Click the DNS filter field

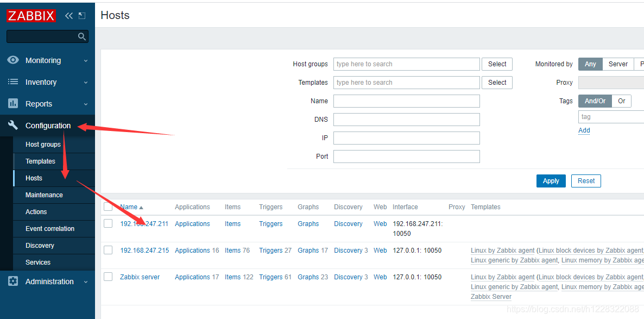tap(407, 119)
